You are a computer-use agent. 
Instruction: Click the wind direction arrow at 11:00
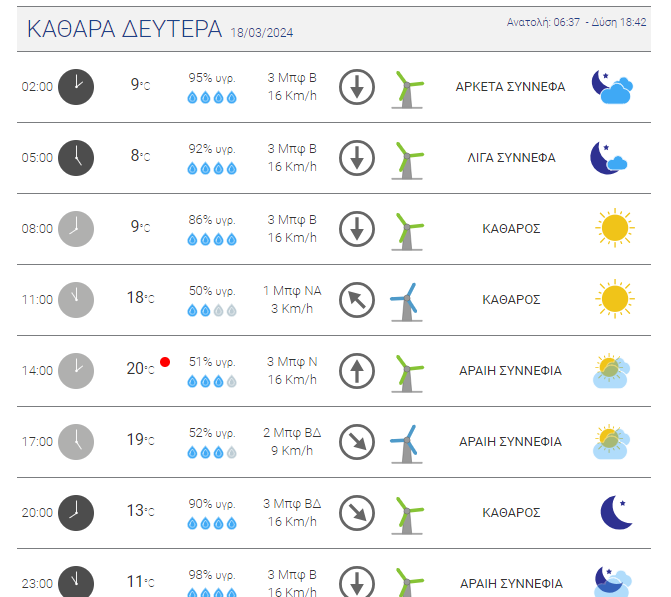click(356, 300)
